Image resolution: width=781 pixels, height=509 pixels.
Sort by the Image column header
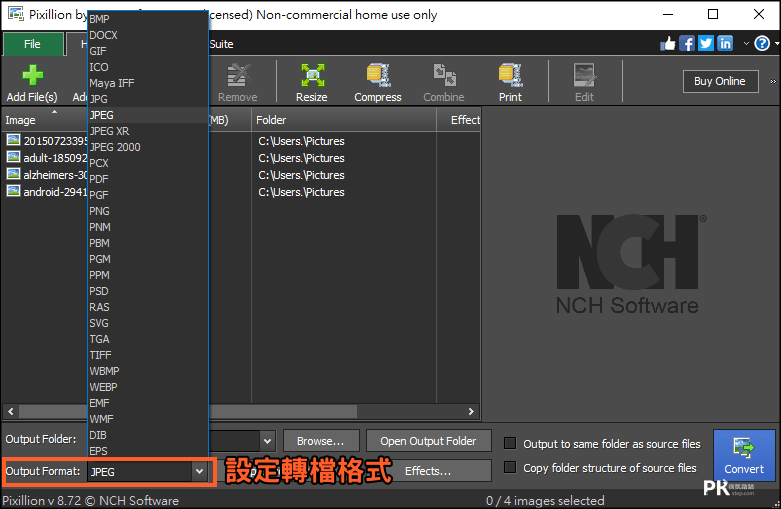tap(45, 120)
